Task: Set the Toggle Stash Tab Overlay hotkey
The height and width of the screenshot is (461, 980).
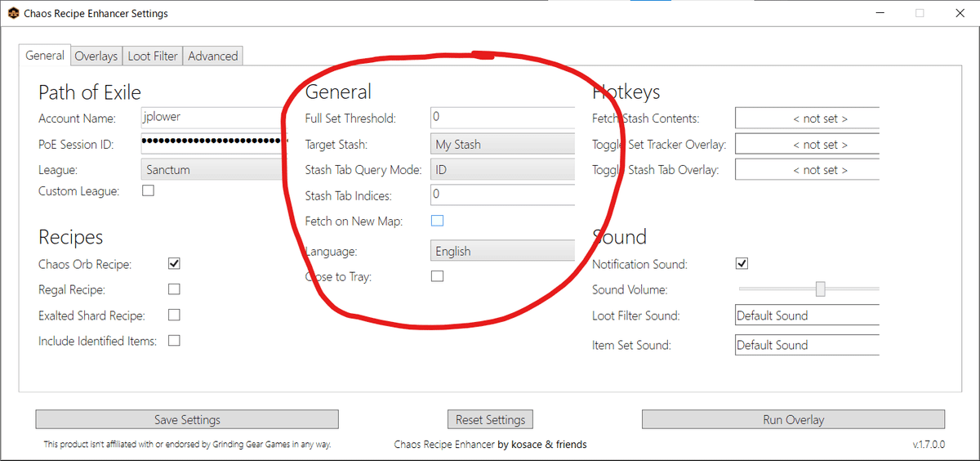Action: [x=807, y=170]
